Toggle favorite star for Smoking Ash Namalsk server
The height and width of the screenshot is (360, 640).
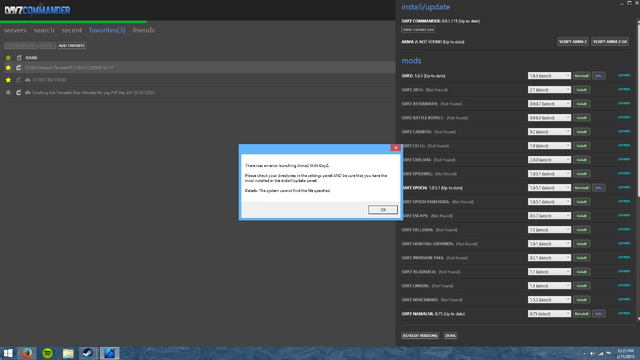pyautogui.click(x=8, y=93)
